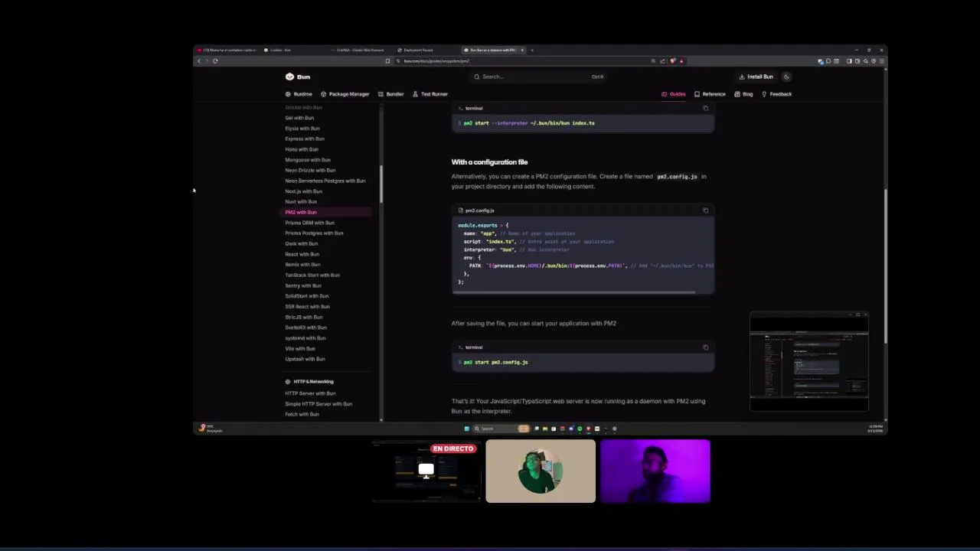Open SSR React with Bun guide
Image resolution: width=980 pixels, height=551 pixels.
(x=307, y=307)
